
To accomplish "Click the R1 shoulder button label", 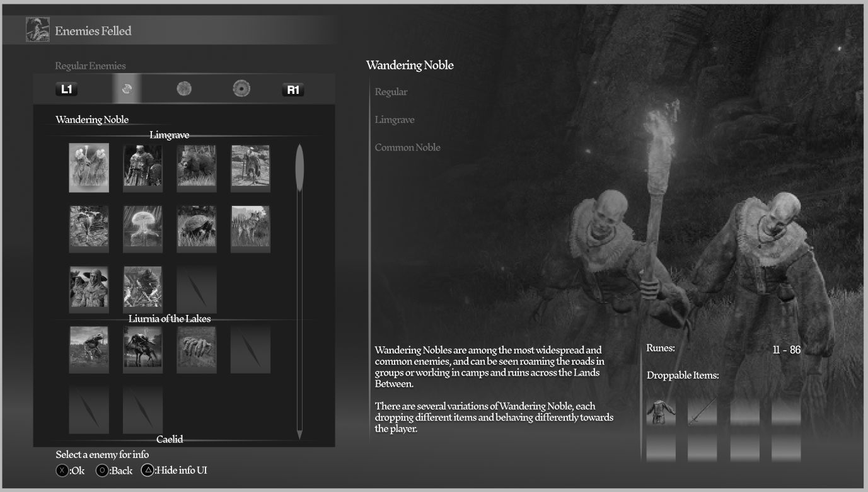I will [292, 89].
